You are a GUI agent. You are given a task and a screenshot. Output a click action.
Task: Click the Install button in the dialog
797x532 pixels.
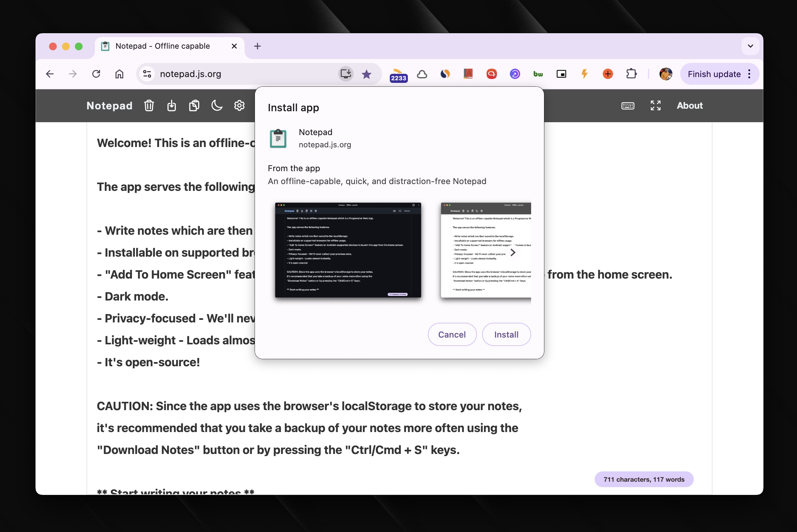pos(506,335)
